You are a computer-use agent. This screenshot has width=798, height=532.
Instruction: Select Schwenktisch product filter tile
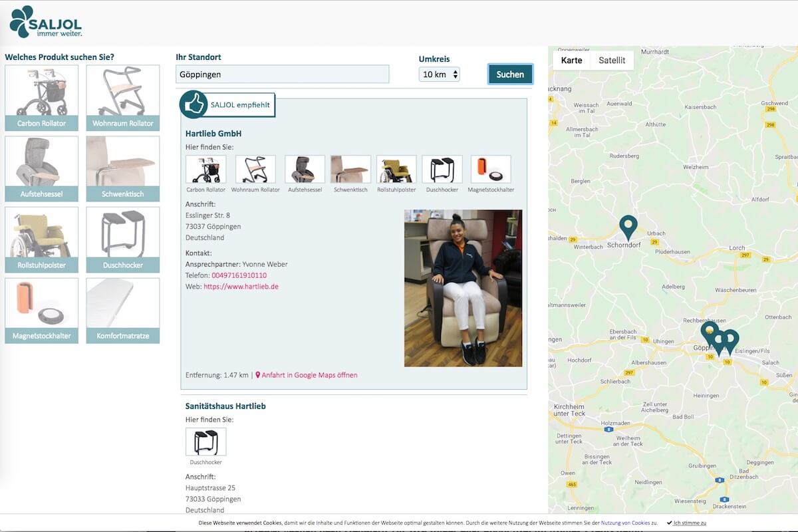point(123,169)
